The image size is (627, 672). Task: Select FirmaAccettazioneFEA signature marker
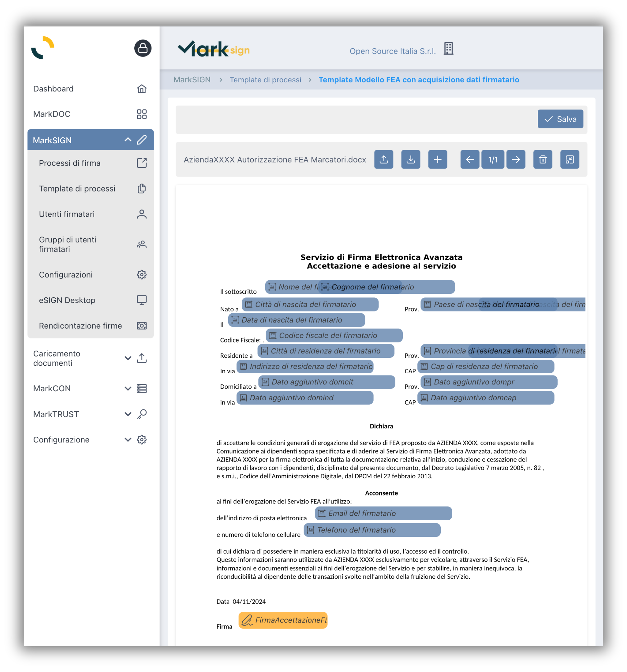(x=283, y=620)
